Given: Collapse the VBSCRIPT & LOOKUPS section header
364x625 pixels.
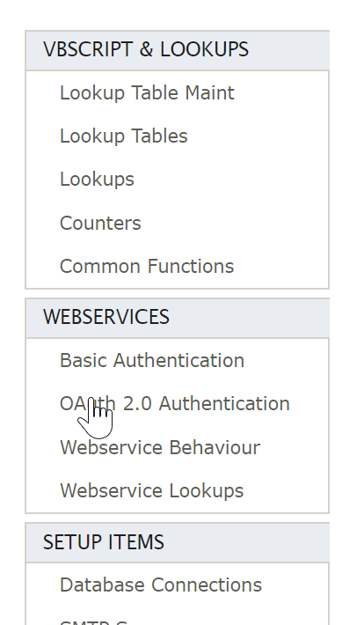Looking at the screenshot, I should (x=178, y=50).
